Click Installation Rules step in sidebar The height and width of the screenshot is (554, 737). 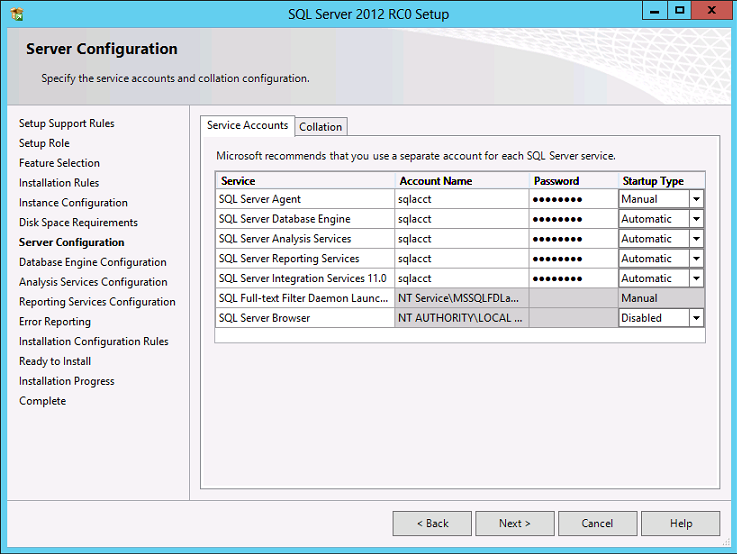pos(59,183)
